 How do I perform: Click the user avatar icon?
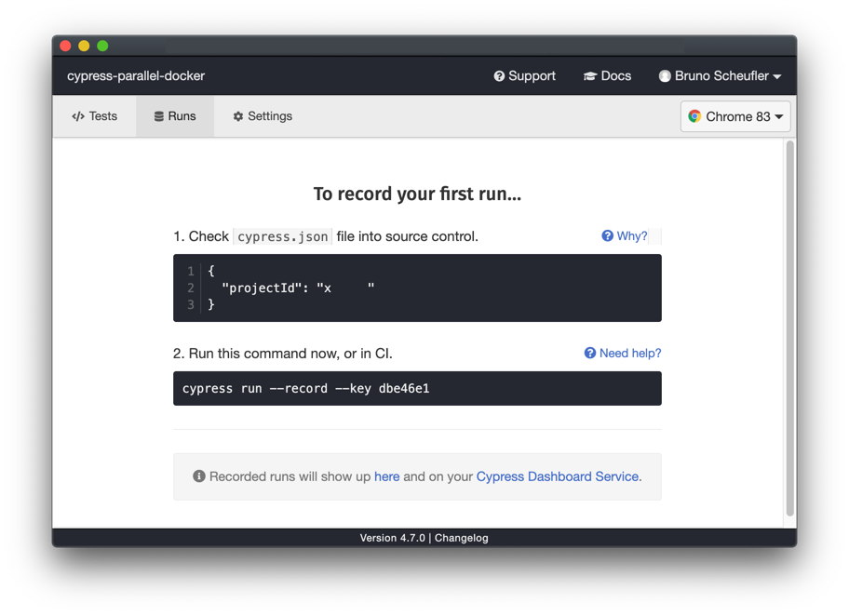[665, 76]
